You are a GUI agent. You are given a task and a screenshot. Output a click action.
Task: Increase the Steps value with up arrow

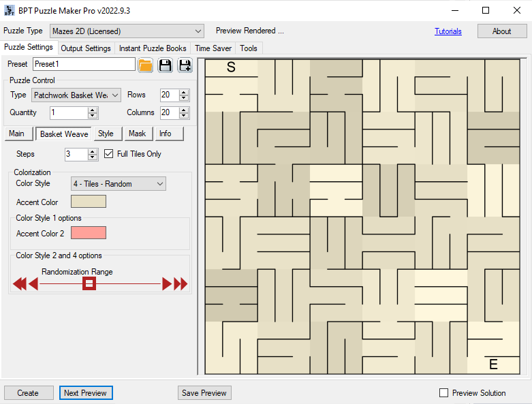click(93, 151)
